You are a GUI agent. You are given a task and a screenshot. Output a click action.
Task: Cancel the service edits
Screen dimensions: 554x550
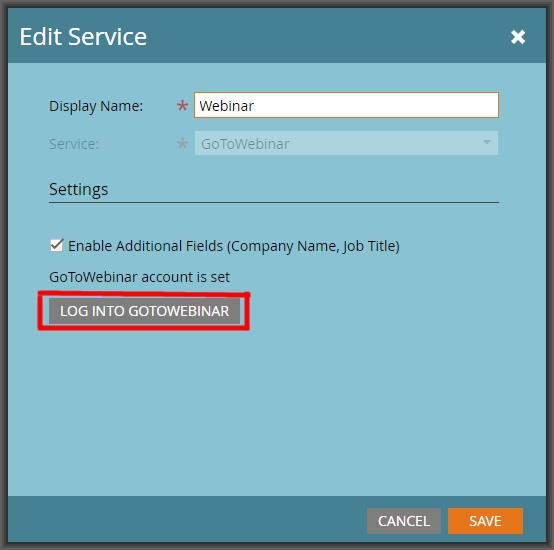404,521
